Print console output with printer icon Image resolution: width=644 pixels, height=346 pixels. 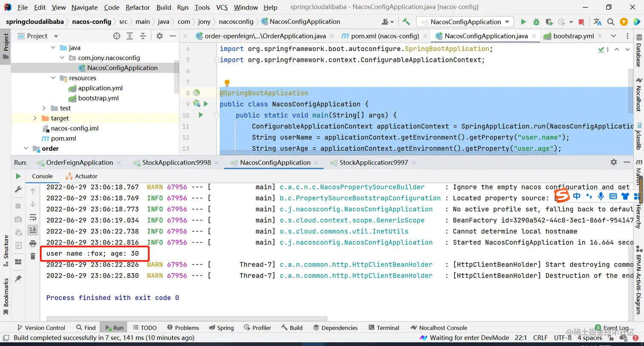[33, 244]
